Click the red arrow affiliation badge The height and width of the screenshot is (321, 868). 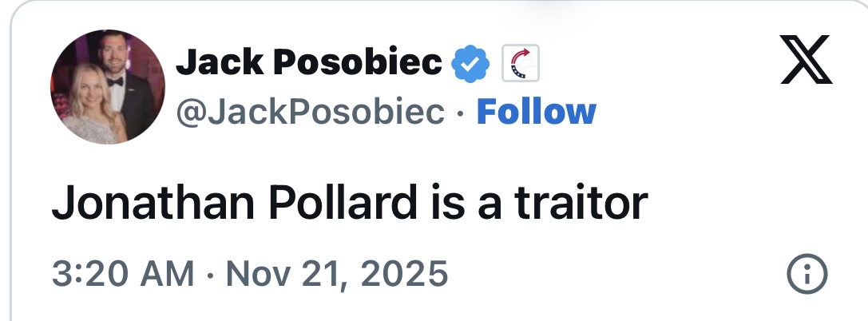pos(520,64)
